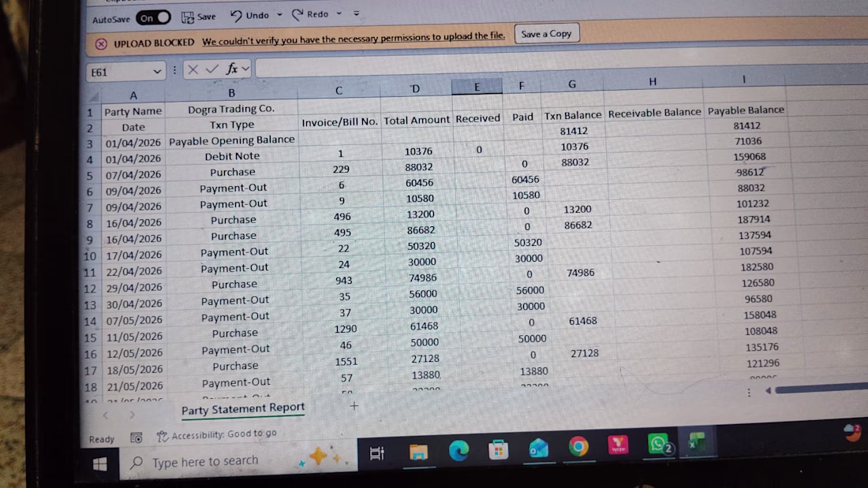Click the horizontal scrollbar thumb

tap(821, 389)
